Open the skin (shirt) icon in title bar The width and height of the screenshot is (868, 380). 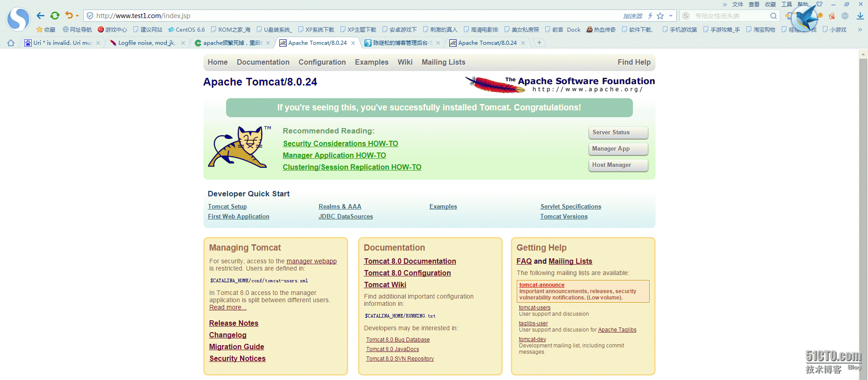click(819, 4)
